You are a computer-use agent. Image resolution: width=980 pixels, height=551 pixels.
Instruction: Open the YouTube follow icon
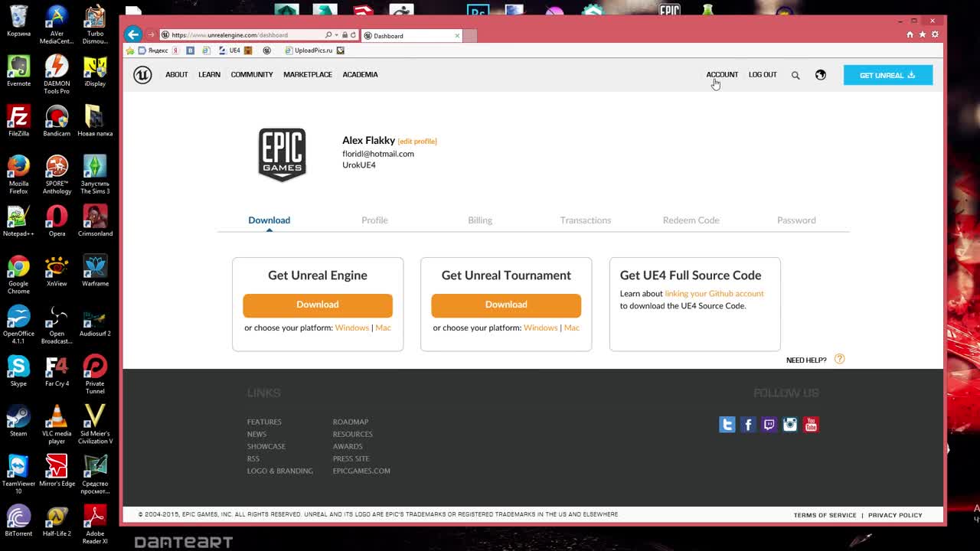click(x=811, y=425)
